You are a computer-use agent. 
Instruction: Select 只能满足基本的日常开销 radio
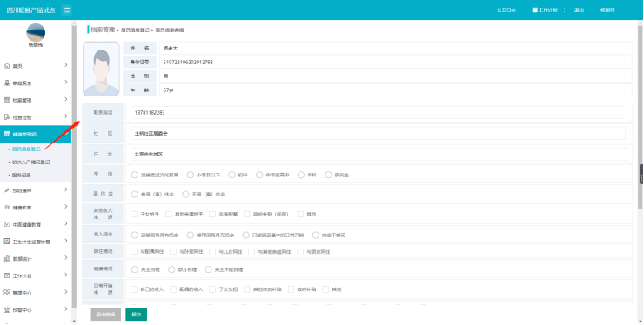pos(246,235)
